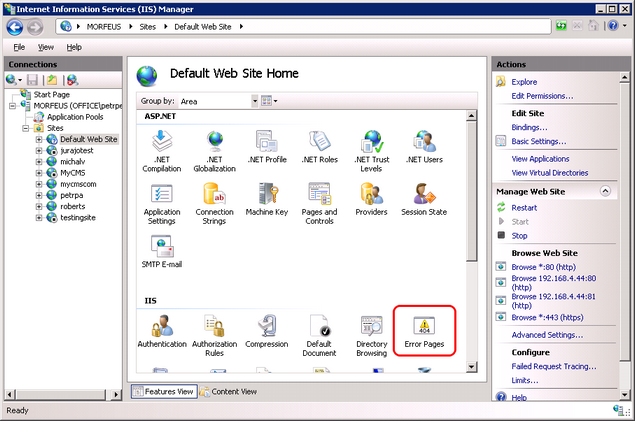Click the save icon in Connections toolbar
This screenshot has width=635, height=421.
pos(32,80)
